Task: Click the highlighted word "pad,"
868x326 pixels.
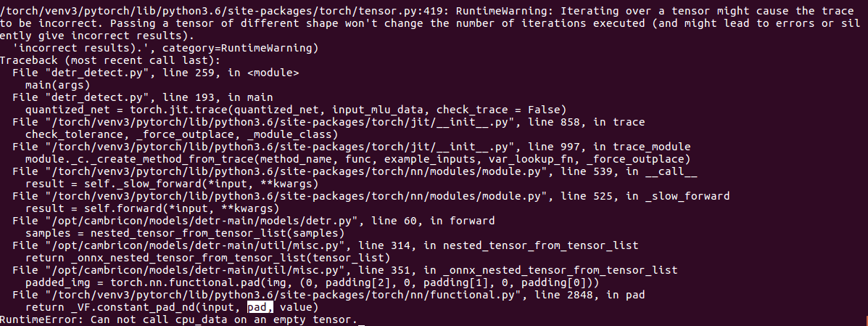Action: 260,307
